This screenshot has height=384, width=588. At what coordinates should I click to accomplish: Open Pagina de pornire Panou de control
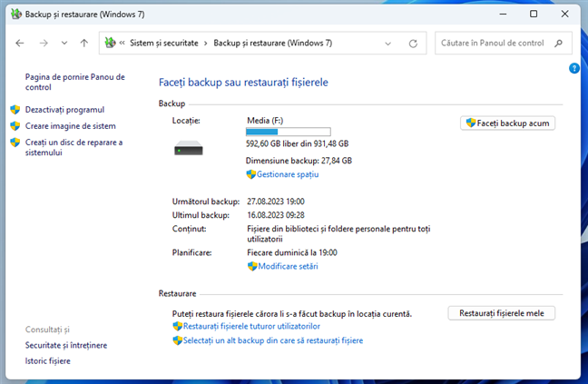pyautogui.click(x=75, y=82)
